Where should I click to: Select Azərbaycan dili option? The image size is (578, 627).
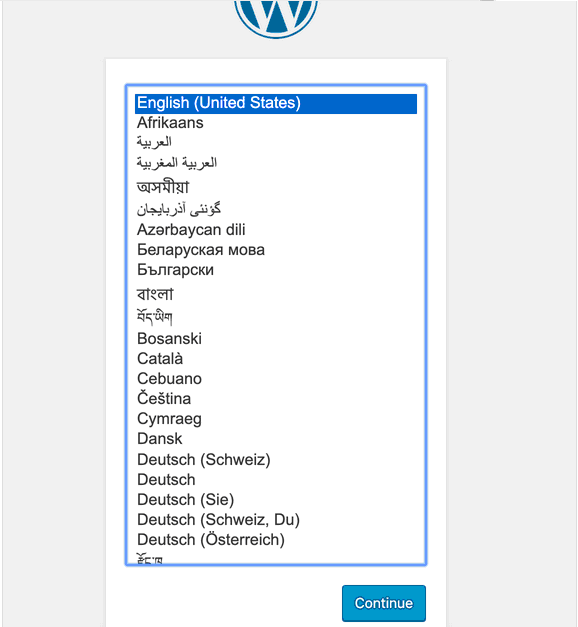(x=276, y=230)
